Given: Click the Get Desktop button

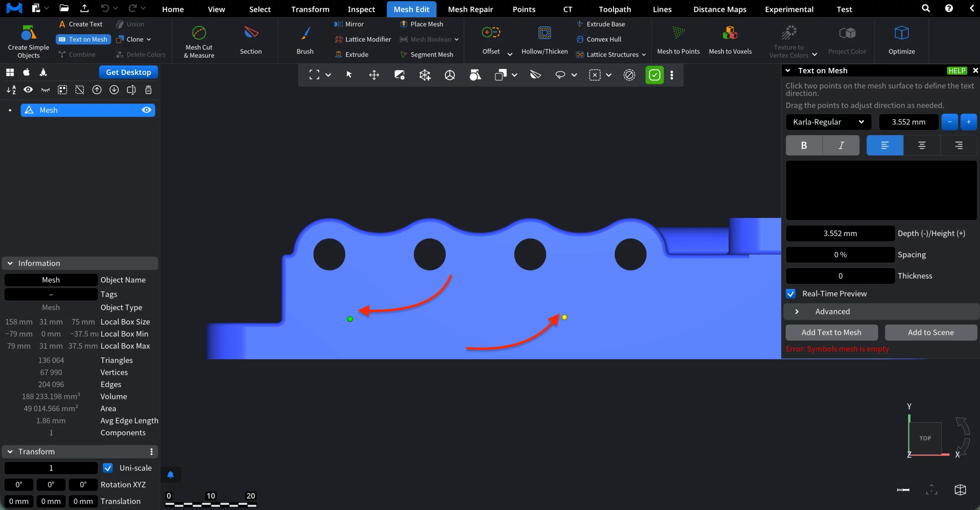Looking at the screenshot, I should click(x=128, y=72).
